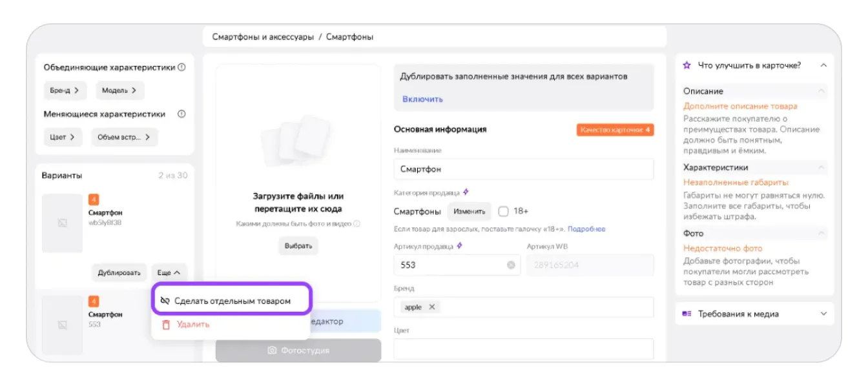The image size is (868, 386).
Task: Click the lightning icon next to Артикул продавца
Action: click(x=459, y=246)
